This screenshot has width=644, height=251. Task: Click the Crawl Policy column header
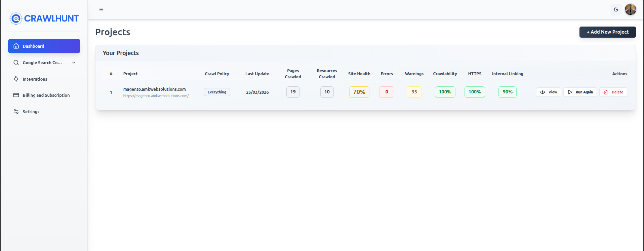coord(217,74)
